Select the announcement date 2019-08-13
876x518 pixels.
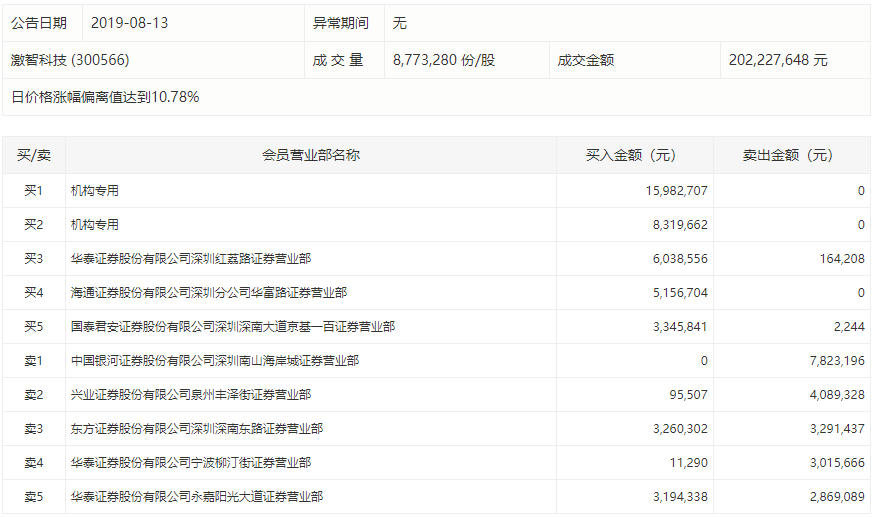point(130,23)
